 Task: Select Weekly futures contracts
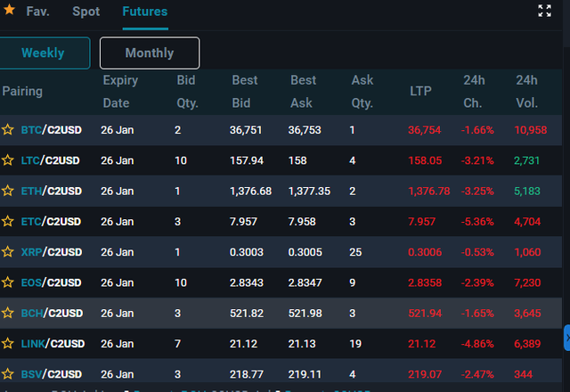click(44, 53)
